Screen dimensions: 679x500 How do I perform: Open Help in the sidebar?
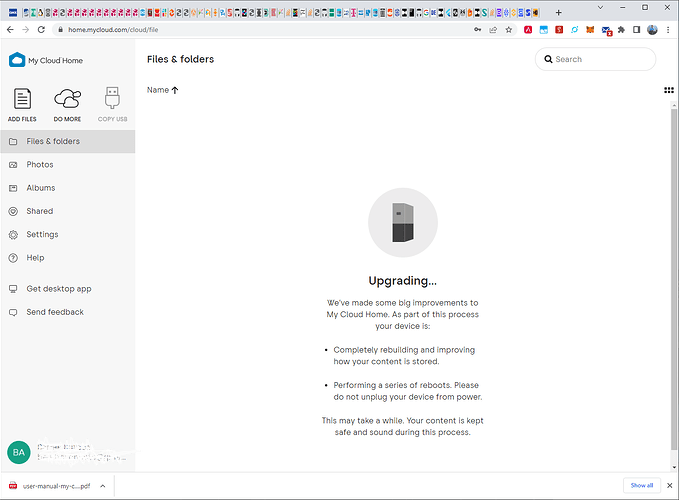(x=68, y=258)
